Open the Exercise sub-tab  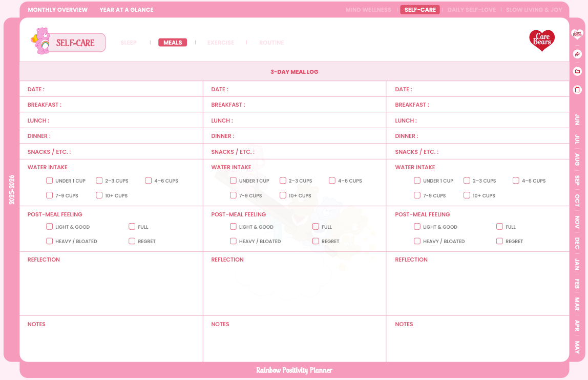(x=220, y=43)
